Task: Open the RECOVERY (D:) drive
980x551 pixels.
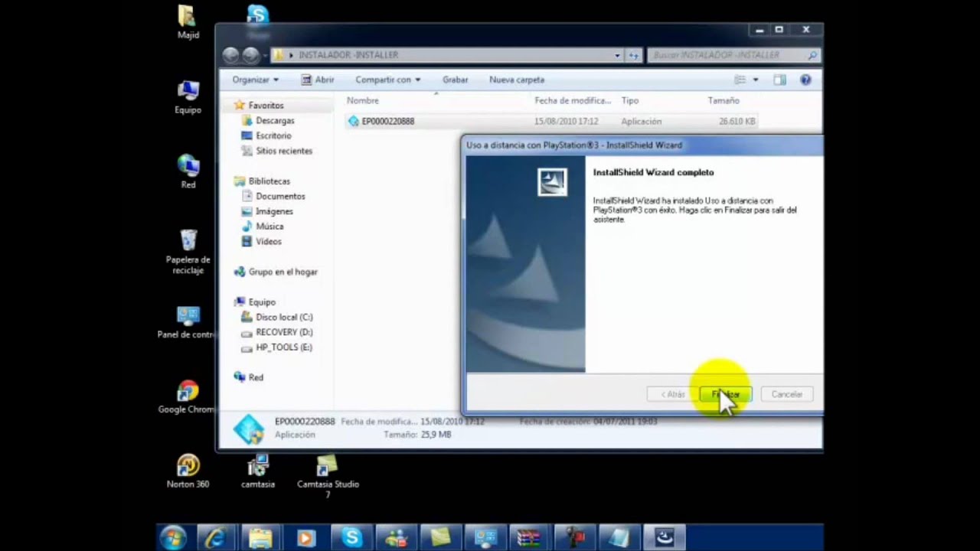Action: (x=284, y=333)
